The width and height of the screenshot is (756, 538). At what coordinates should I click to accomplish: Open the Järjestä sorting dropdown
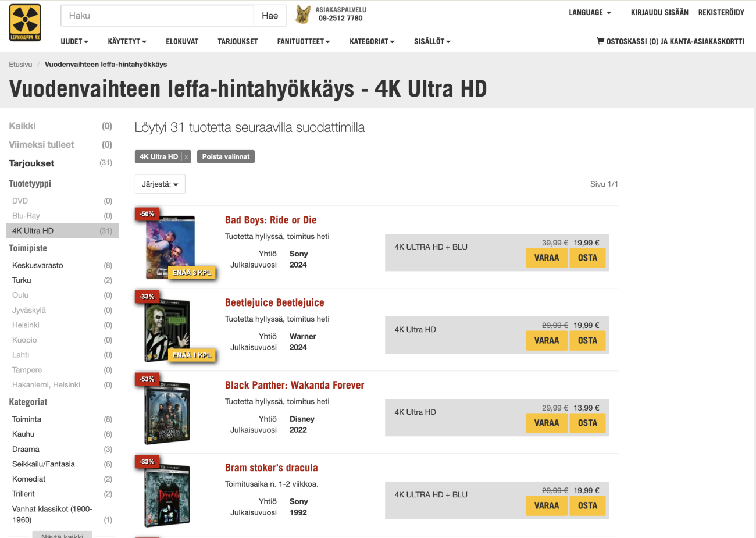(x=159, y=183)
